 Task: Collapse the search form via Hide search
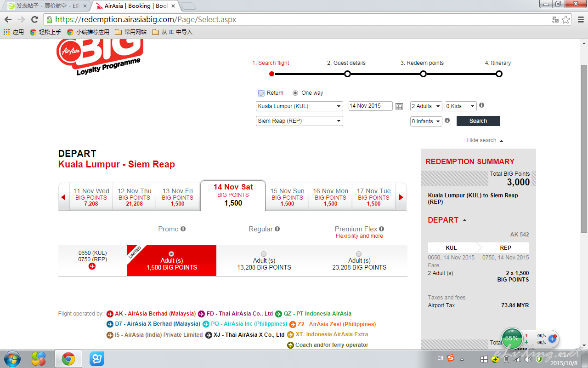pos(485,140)
